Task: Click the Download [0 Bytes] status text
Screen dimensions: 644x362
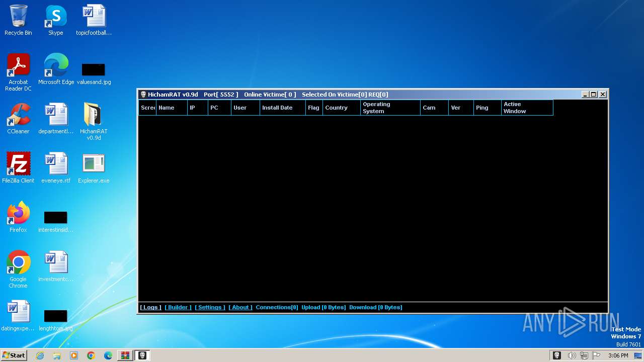Action: pos(376,307)
